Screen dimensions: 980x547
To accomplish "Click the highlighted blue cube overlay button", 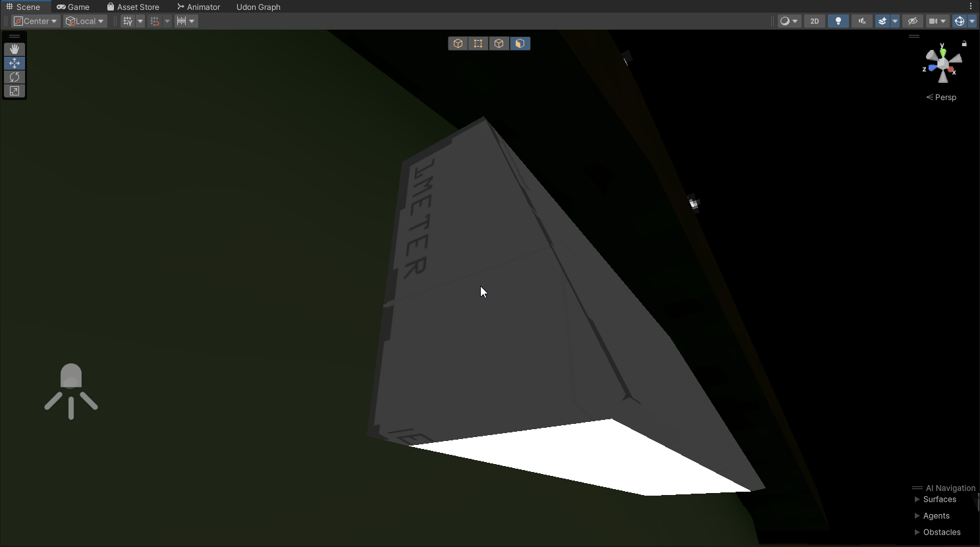I will pos(520,43).
